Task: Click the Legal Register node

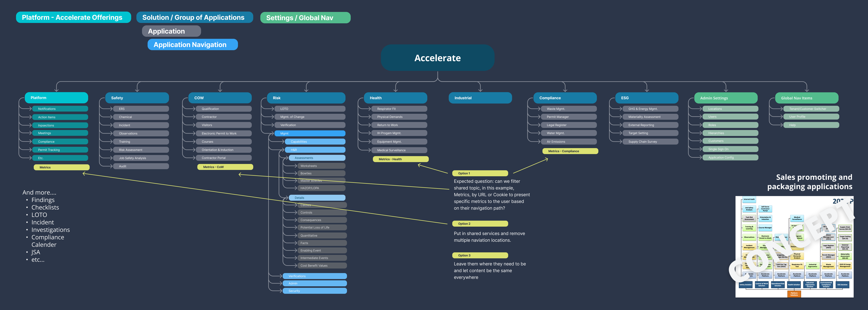Action: pos(569,125)
